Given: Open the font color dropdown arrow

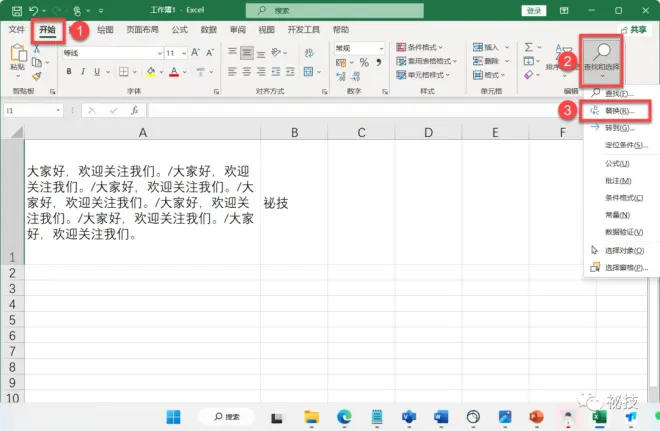Looking at the screenshot, I should (x=184, y=72).
